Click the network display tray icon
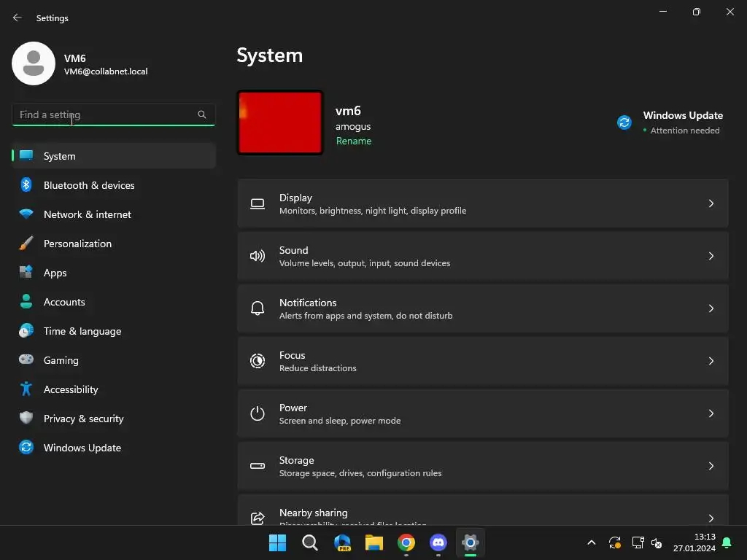The height and width of the screenshot is (560, 747). click(638, 542)
